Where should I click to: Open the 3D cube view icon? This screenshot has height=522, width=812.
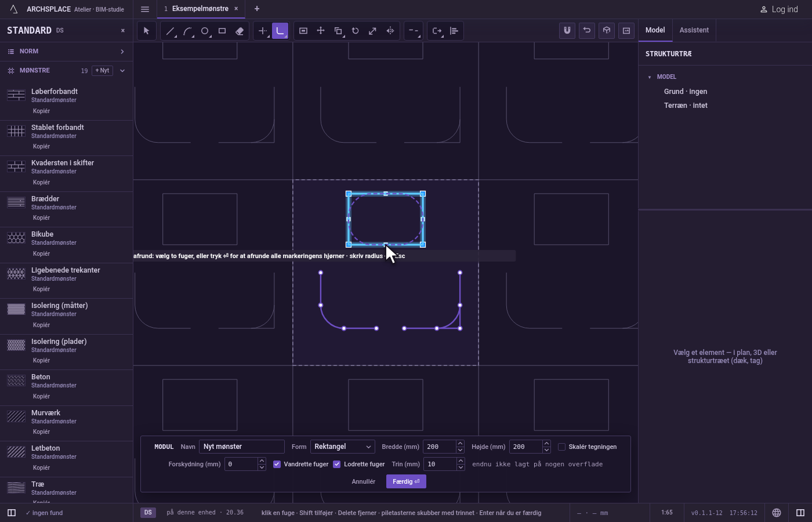(x=607, y=30)
